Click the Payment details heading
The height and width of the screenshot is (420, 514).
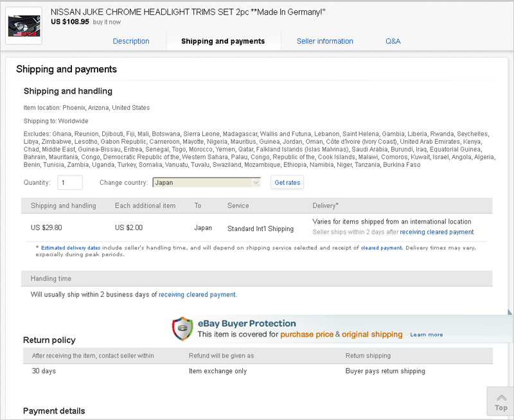point(54,411)
